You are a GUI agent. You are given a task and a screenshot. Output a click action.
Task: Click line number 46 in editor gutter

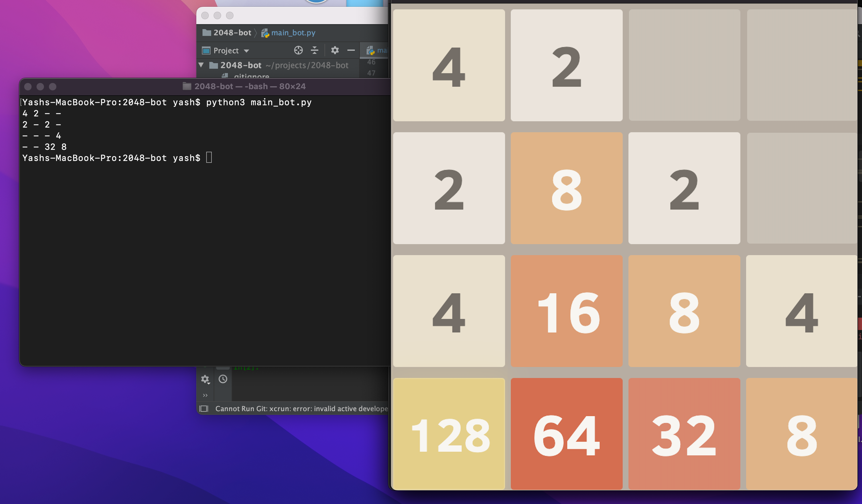point(371,62)
